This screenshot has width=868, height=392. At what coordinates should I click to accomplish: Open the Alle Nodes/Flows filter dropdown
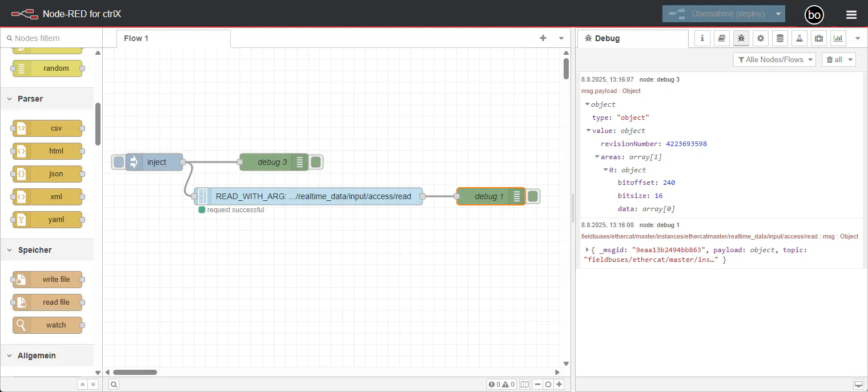coord(774,59)
